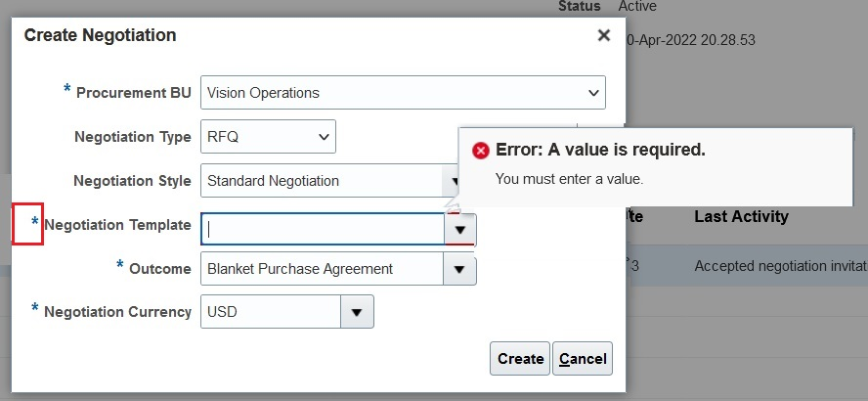Click the red error icon

[x=480, y=151]
